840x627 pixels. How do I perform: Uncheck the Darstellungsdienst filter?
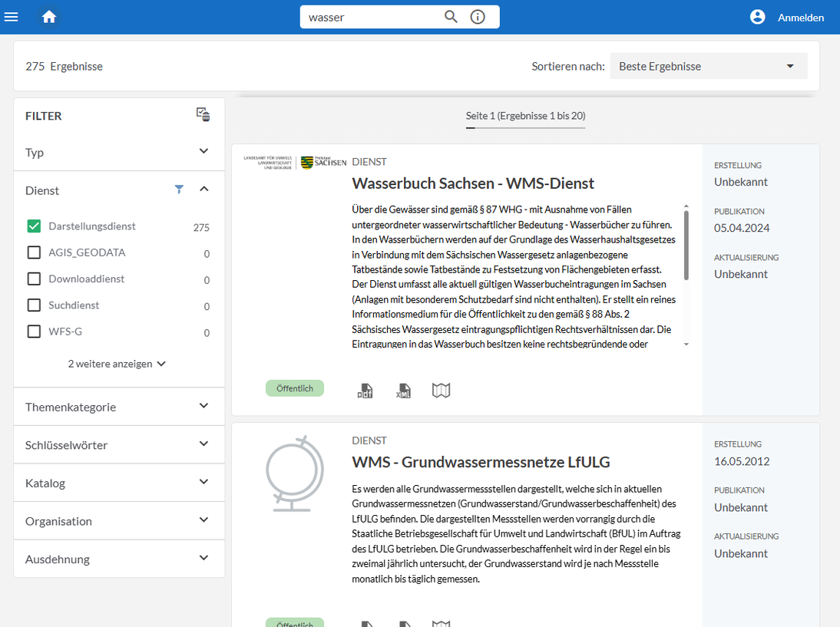coord(34,226)
